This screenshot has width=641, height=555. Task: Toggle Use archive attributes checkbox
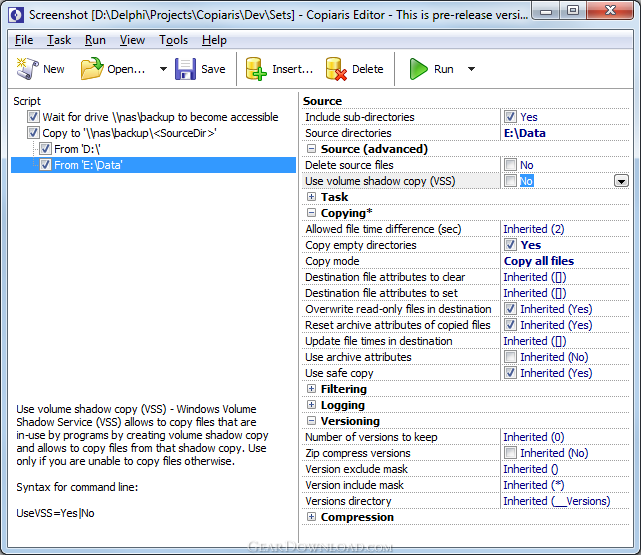(510, 357)
